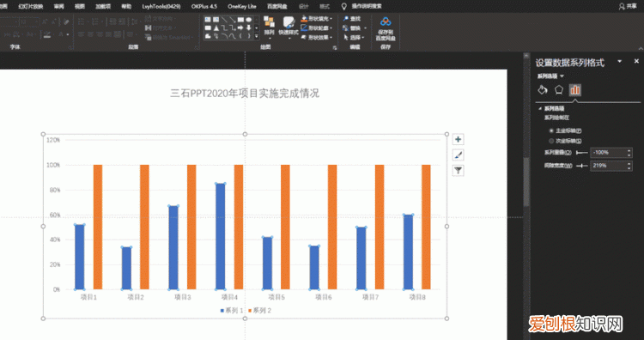Click the 项目5 axis label
Screen dimensions: 644x340
pyautogui.click(x=276, y=297)
